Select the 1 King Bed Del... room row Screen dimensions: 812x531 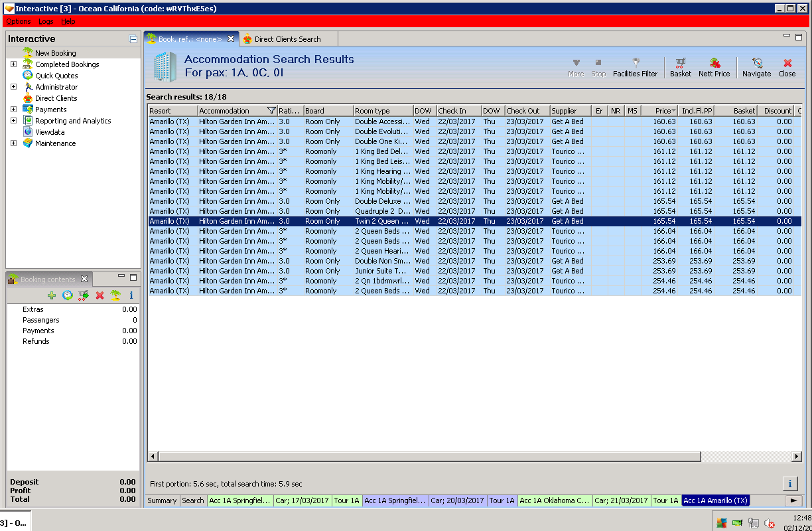(x=474, y=151)
